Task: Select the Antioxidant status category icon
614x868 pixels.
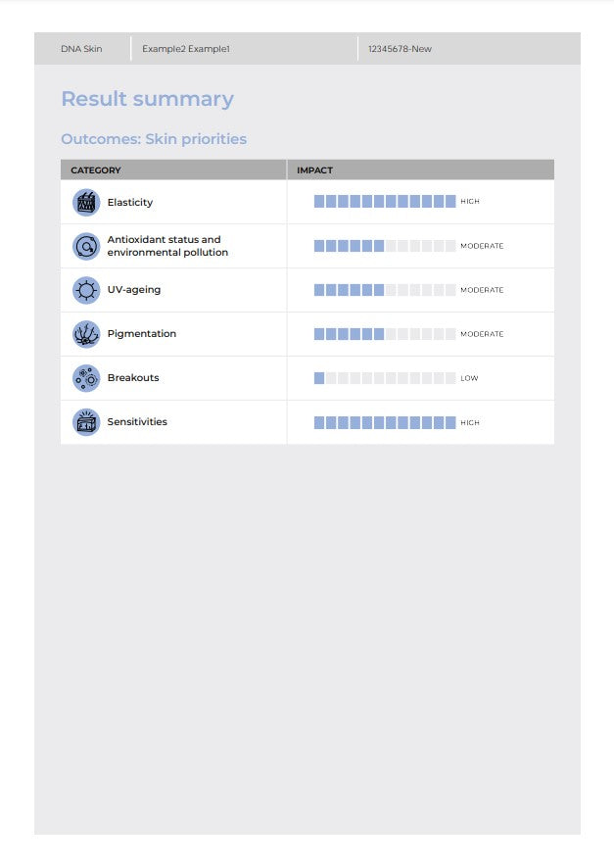Action: coord(86,246)
